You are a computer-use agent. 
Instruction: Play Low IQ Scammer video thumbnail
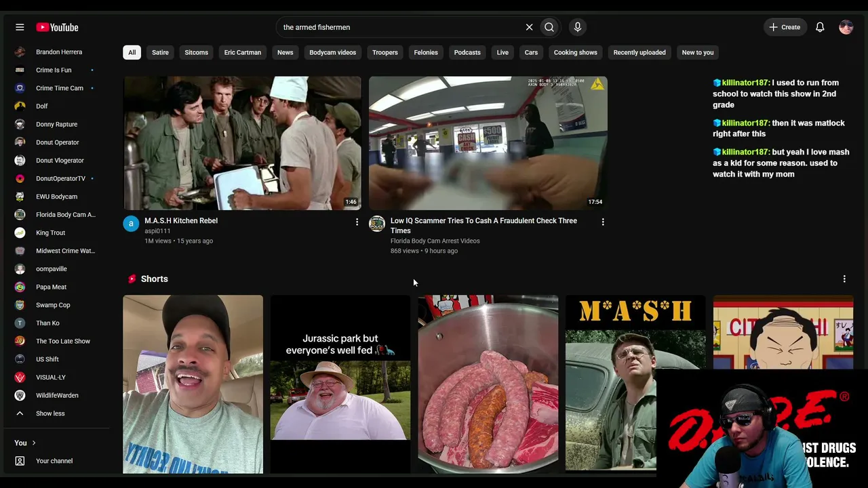click(x=488, y=143)
